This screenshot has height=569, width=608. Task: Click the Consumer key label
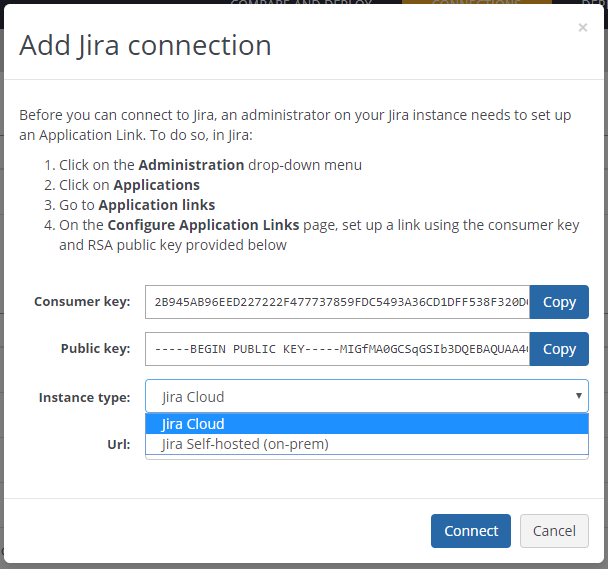pyautogui.click(x=82, y=302)
